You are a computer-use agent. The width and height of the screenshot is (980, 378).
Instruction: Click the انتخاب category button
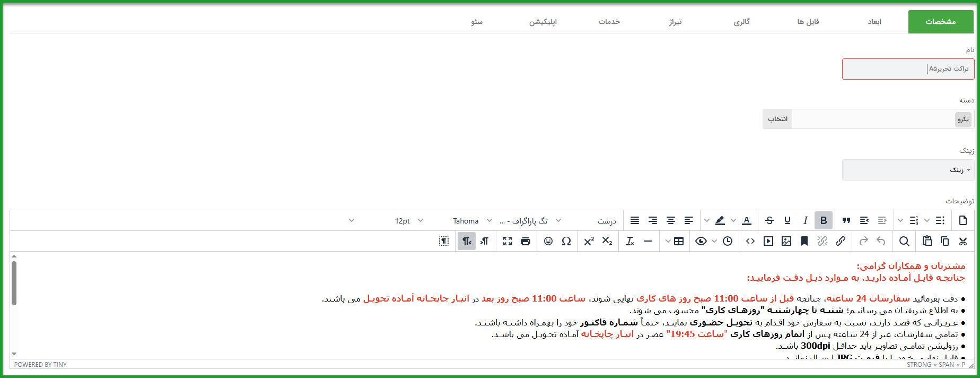tap(777, 119)
